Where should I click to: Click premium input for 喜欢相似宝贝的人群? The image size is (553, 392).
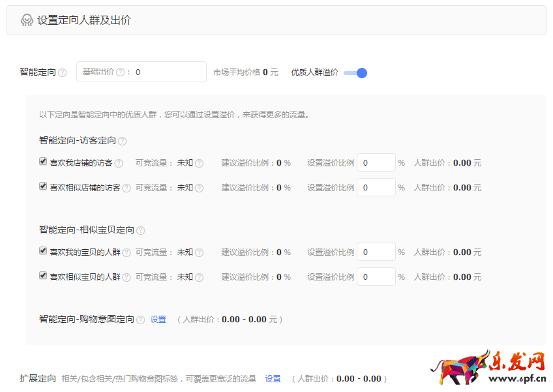pyautogui.click(x=376, y=277)
